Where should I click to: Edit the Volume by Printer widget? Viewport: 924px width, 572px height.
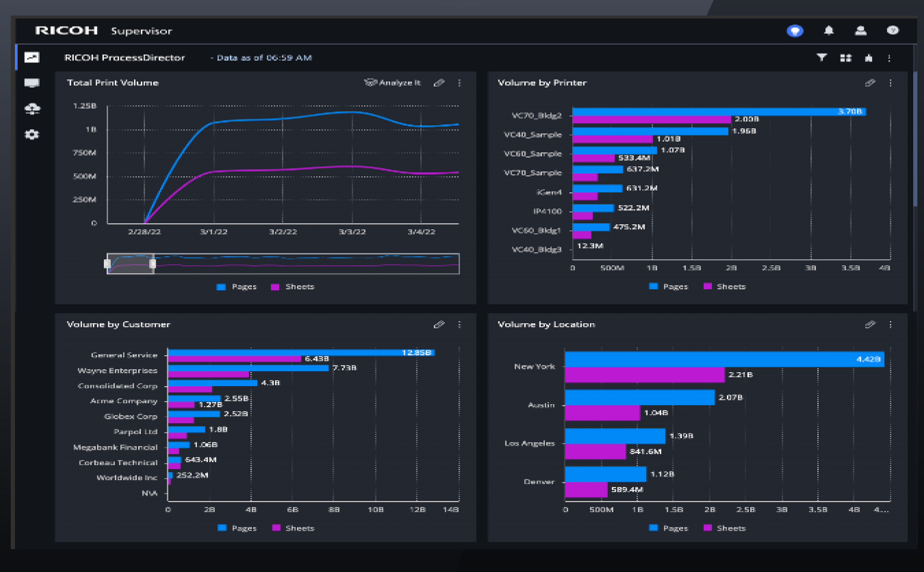(x=870, y=83)
